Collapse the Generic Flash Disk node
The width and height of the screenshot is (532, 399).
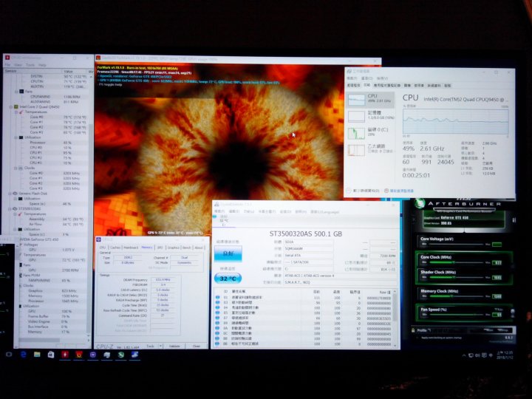10,194
